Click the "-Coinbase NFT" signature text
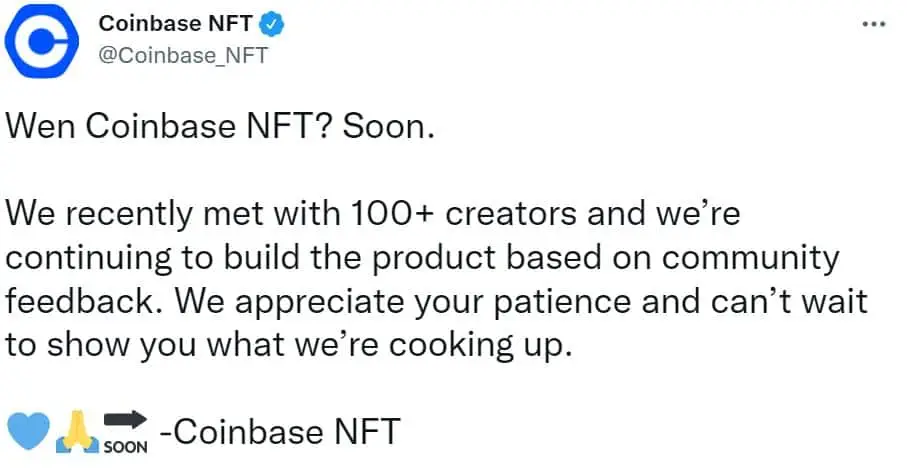 point(280,432)
